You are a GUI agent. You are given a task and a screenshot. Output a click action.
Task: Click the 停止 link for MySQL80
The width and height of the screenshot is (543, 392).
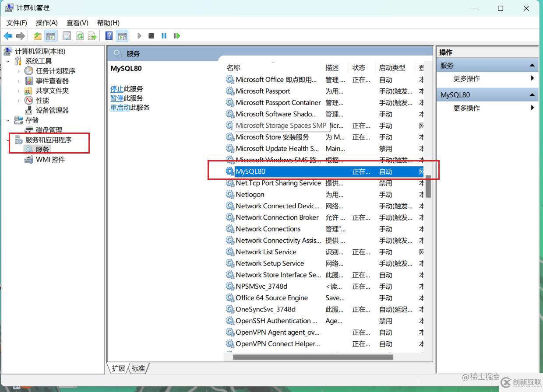tap(117, 88)
